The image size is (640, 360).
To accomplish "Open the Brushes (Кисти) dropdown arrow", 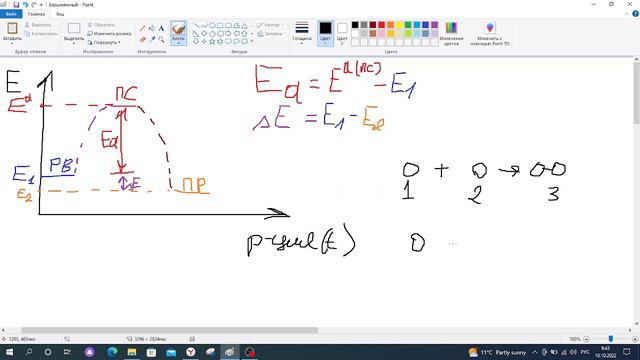I will [178, 43].
